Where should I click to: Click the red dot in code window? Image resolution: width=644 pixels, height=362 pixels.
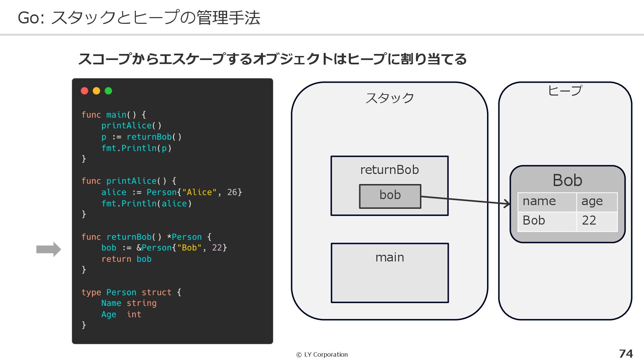(x=85, y=91)
